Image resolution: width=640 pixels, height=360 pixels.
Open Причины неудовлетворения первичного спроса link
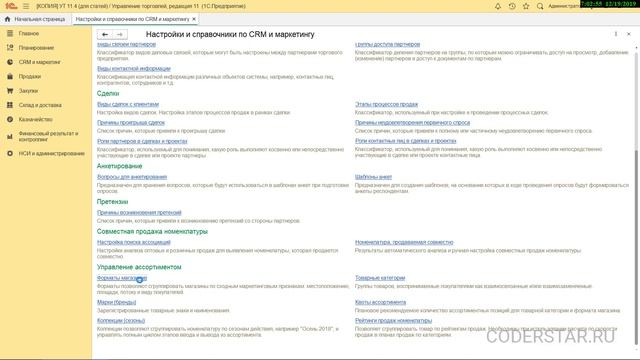(412, 122)
